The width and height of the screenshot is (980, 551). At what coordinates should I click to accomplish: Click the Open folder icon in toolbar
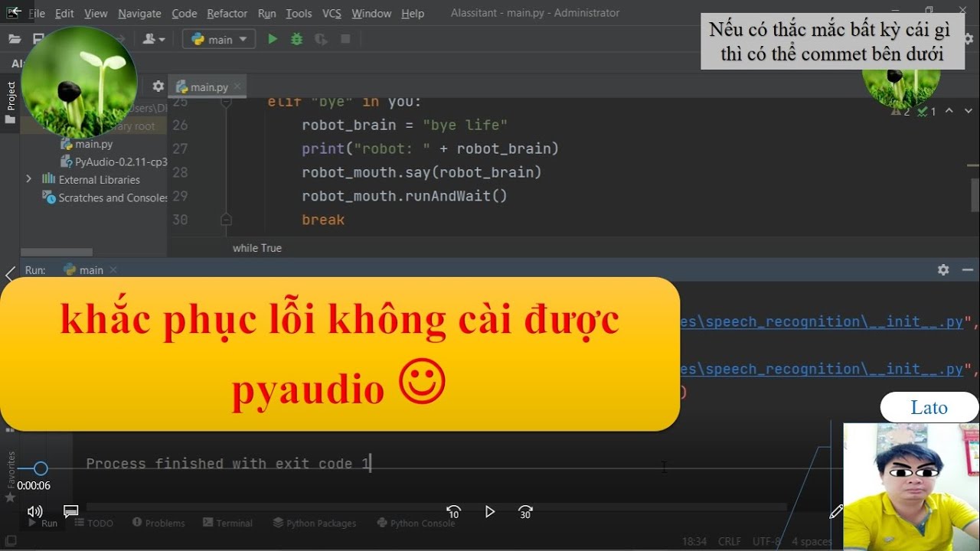click(15, 39)
